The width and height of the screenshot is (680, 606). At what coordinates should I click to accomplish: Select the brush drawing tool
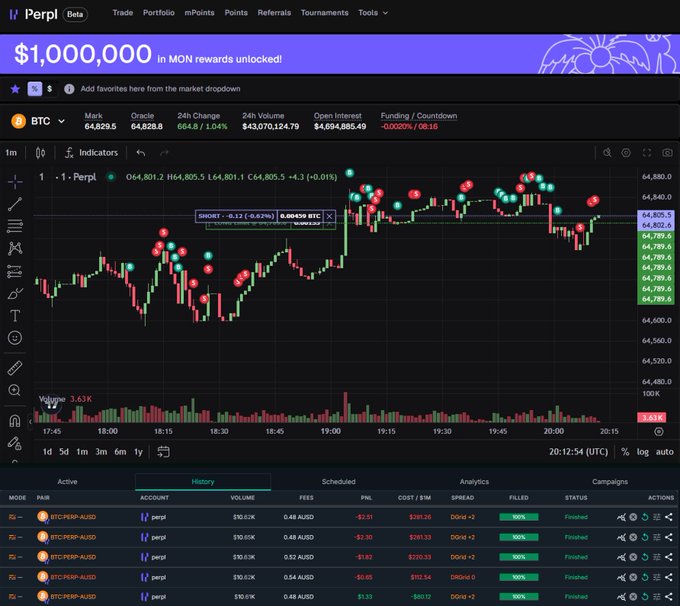[15, 294]
